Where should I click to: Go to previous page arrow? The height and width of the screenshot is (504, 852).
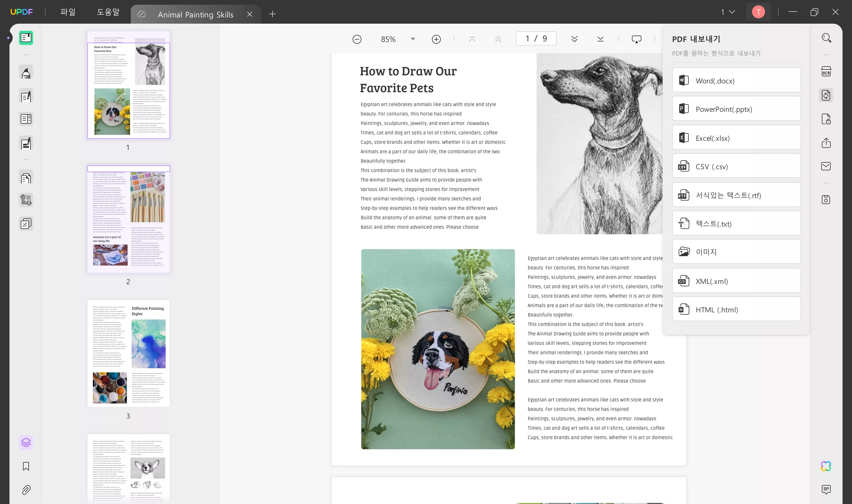coord(498,39)
